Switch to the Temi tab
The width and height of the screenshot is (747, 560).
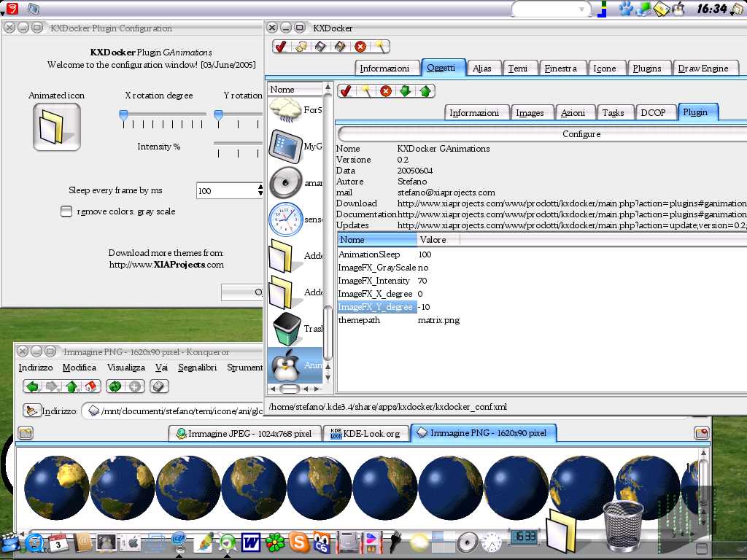(517, 68)
